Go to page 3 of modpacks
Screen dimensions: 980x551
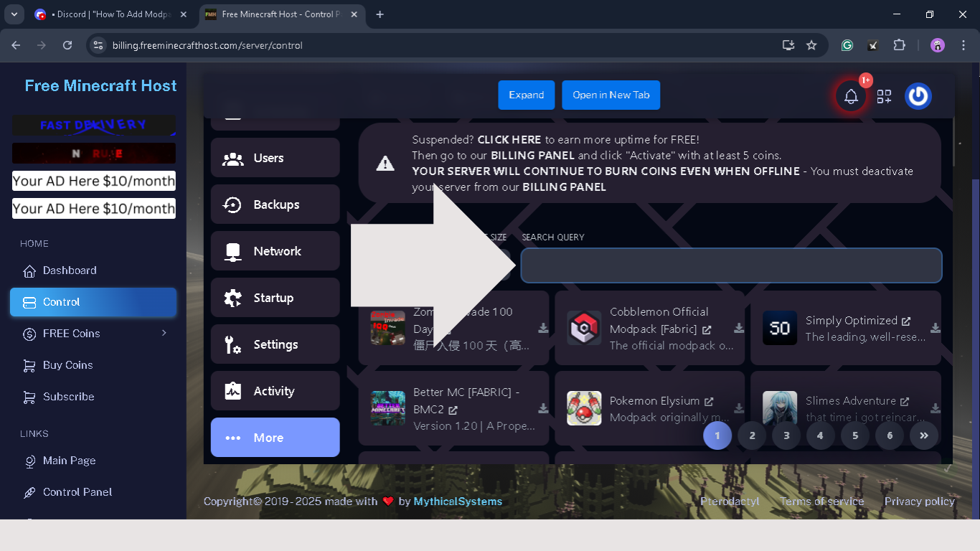point(786,435)
